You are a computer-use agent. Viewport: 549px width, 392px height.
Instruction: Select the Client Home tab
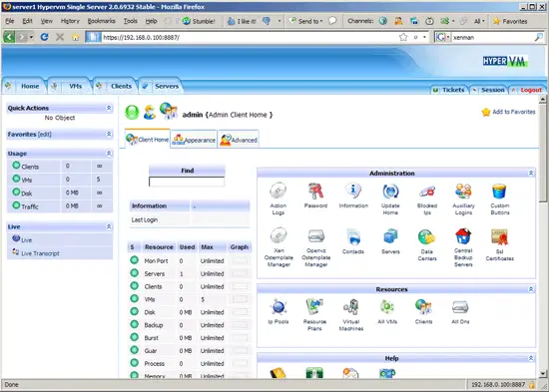[148, 140]
